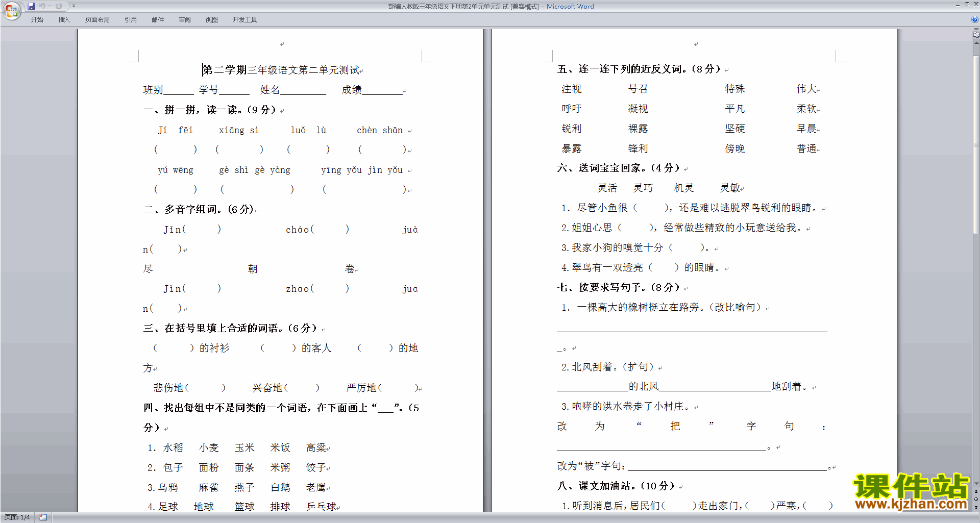
Task: Open the 审阅 ribbon tab
Action: (x=185, y=20)
